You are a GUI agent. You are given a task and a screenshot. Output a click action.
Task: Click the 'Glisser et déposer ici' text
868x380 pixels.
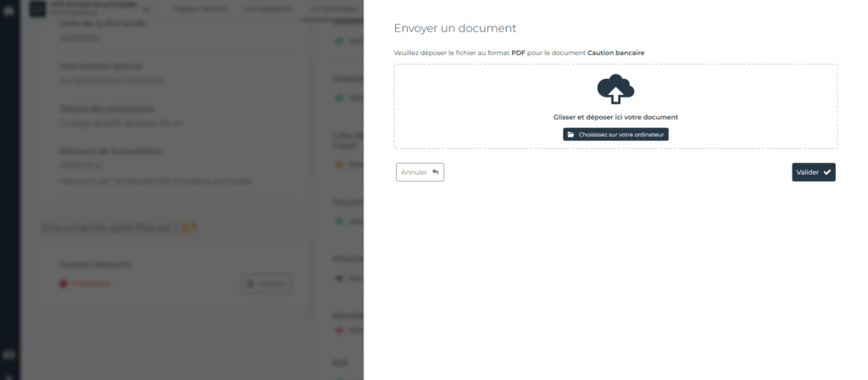(615, 117)
